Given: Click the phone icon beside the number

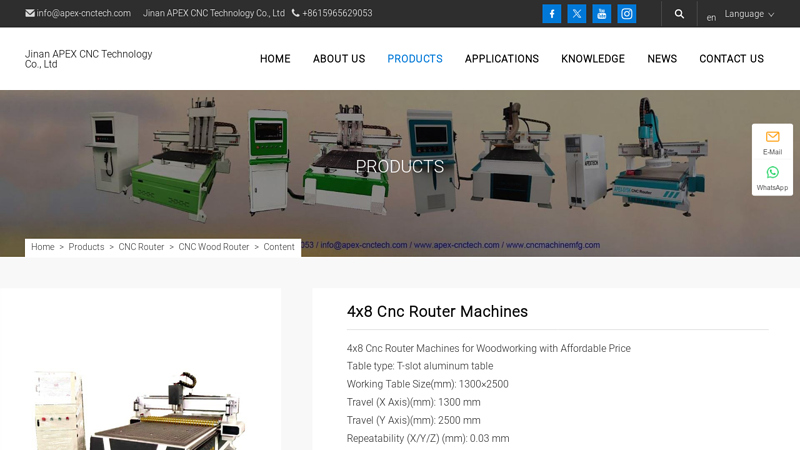Looking at the screenshot, I should (295, 13).
